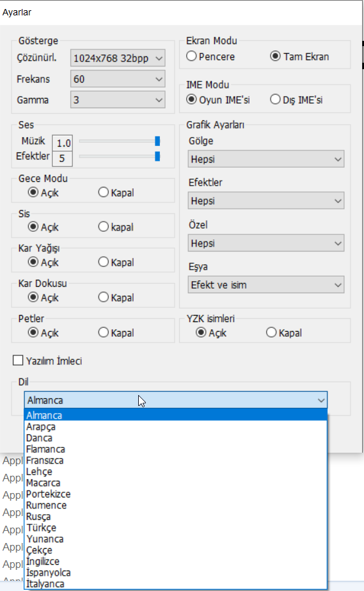Viewport: 364px width, 591px height.
Task: Collapse the Dil combo box arrow
Action: [321, 400]
